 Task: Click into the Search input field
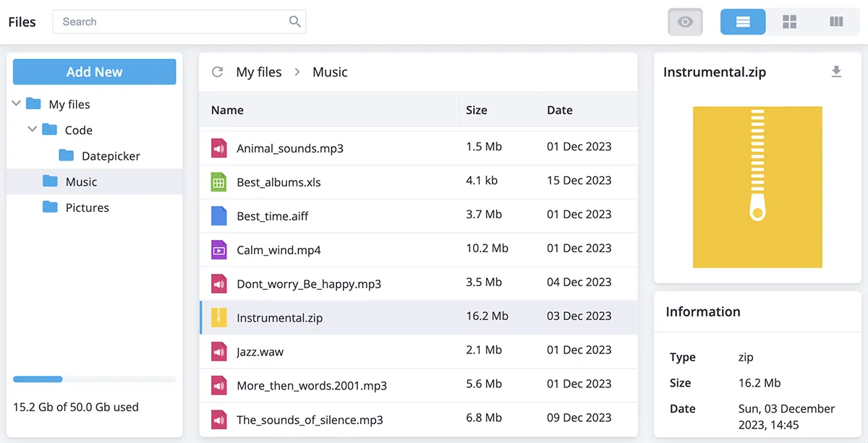tap(170, 22)
